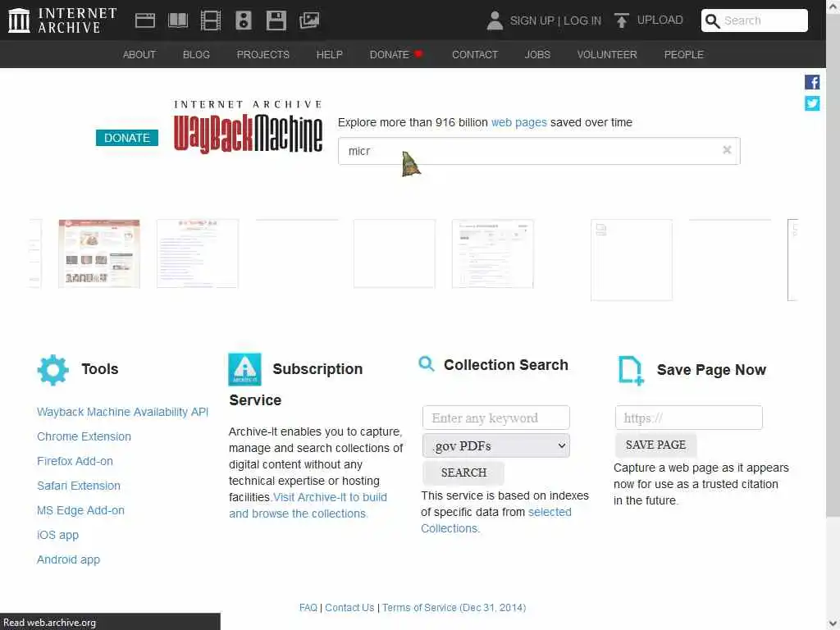Screen dimensions: 840x630
Task: Click the LOG IN link
Action: [x=582, y=21]
